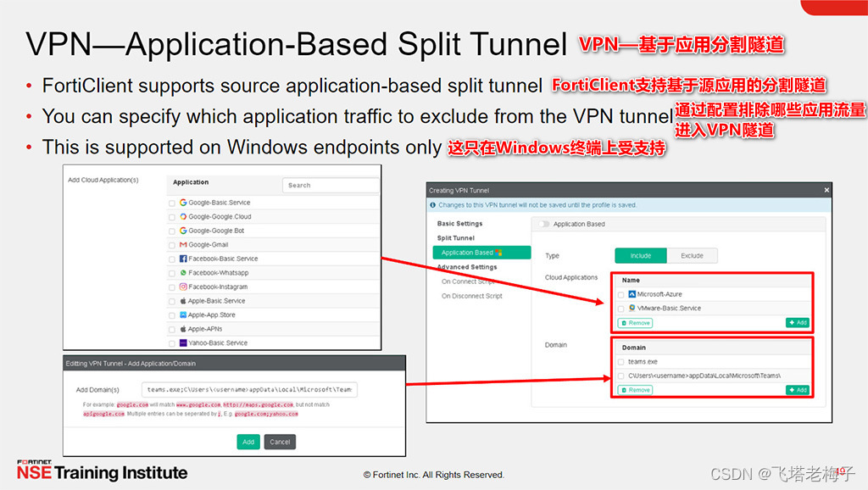Viewport: 868px width, 490px height.
Task: Click Add under Cloud Applications list
Action: pyautogui.click(x=798, y=323)
